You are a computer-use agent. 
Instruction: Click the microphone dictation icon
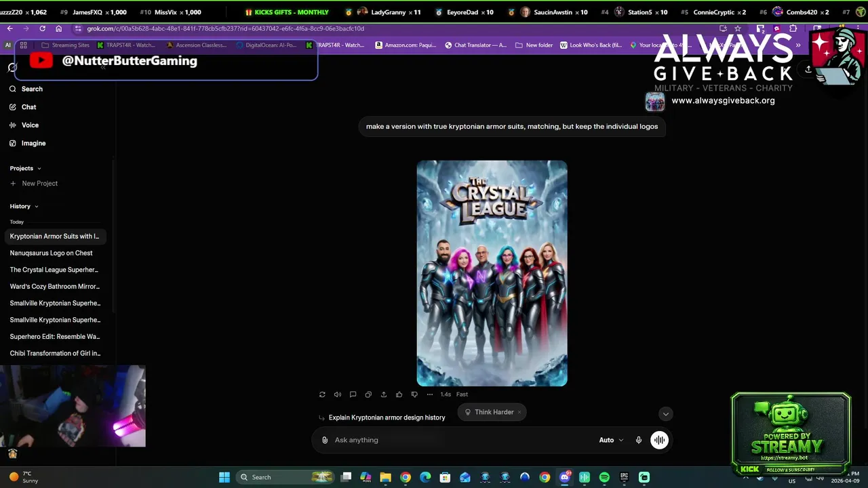click(x=639, y=440)
